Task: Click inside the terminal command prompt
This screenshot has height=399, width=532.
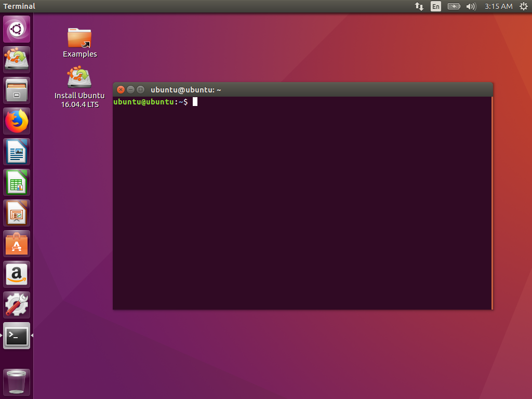Action: click(x=260, y=102)
